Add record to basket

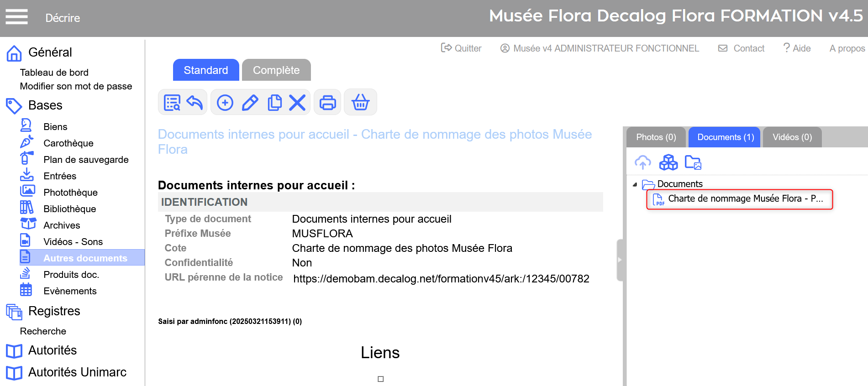pyautogui.click(x=360, y=103)
